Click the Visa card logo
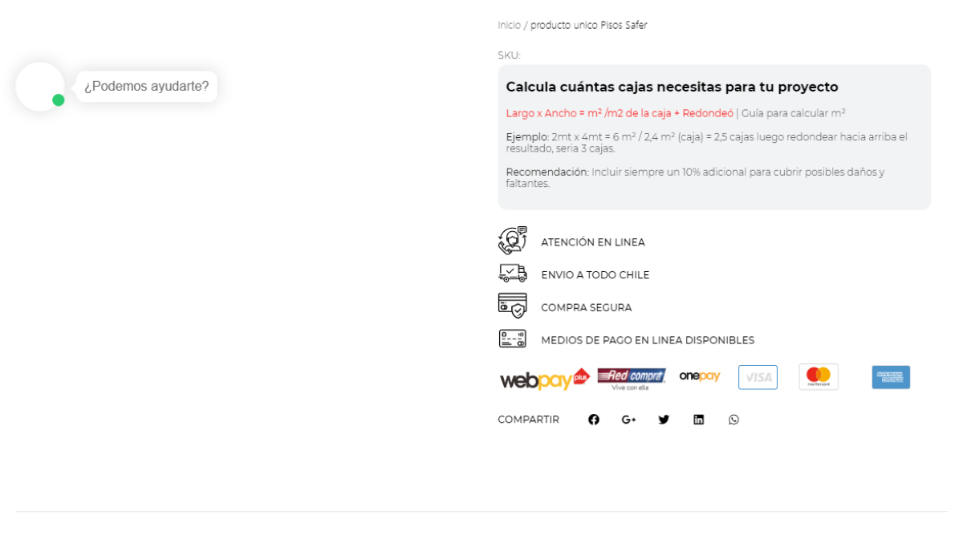 758,377
